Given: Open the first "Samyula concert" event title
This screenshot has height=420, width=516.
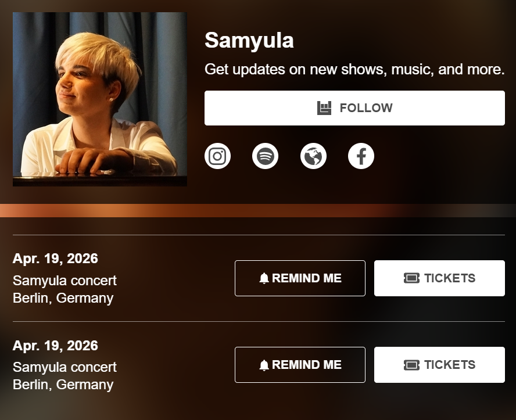Looking at the screenshot, I should [64, 281].
